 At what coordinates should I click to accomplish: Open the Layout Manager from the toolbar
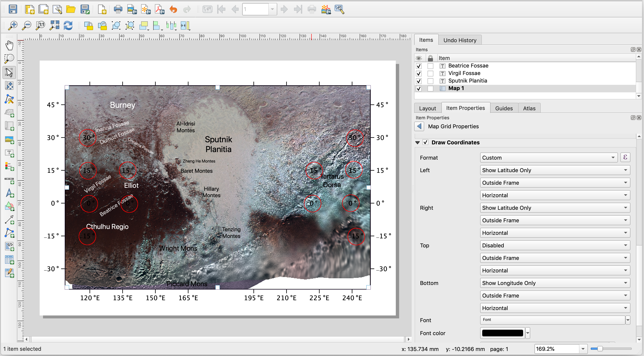[x=57, y=9]
